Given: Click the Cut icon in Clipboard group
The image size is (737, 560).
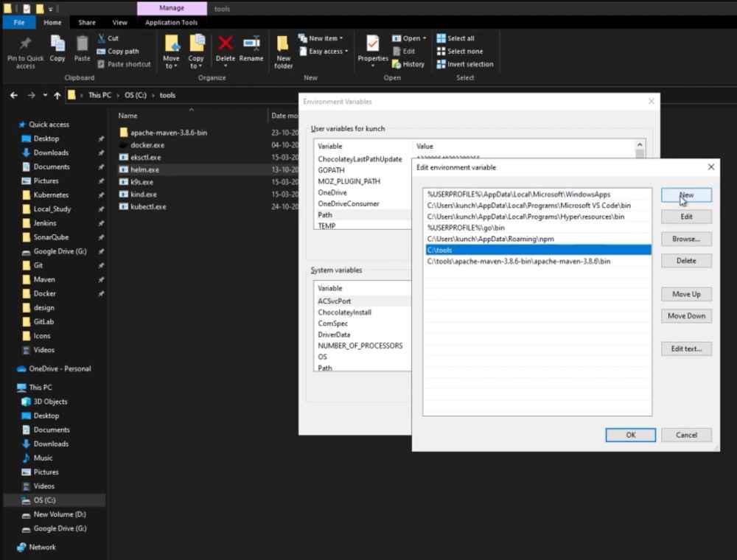Looking at the screenshot, I should [109, 38].
